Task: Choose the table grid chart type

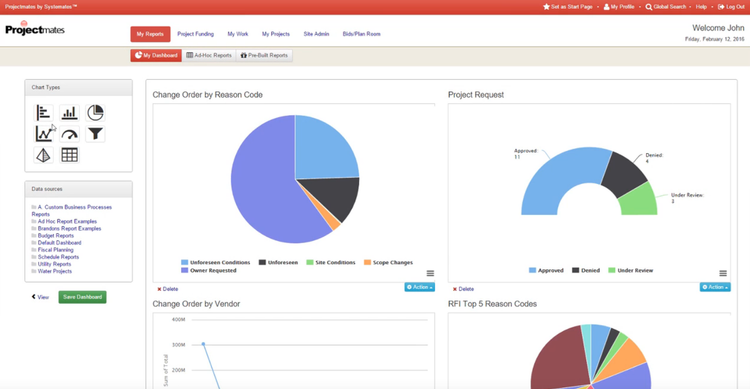Action: [x=69, y=155]
